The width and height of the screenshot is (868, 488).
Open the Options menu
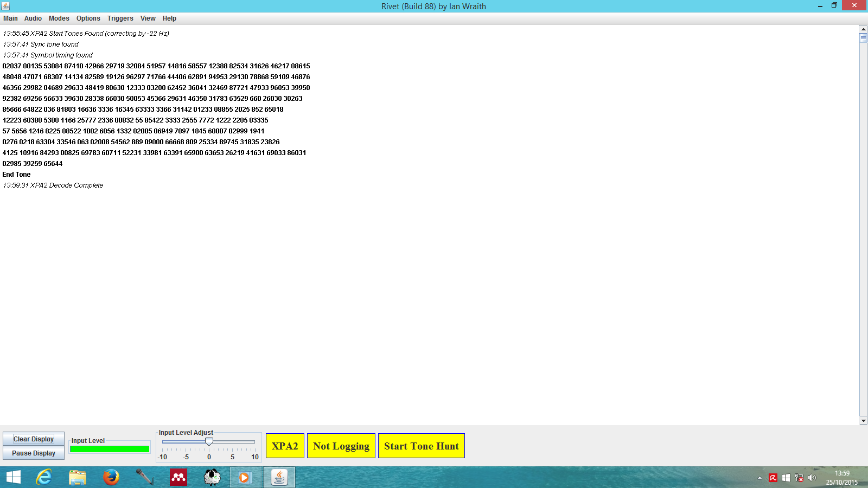pos(88,18)
